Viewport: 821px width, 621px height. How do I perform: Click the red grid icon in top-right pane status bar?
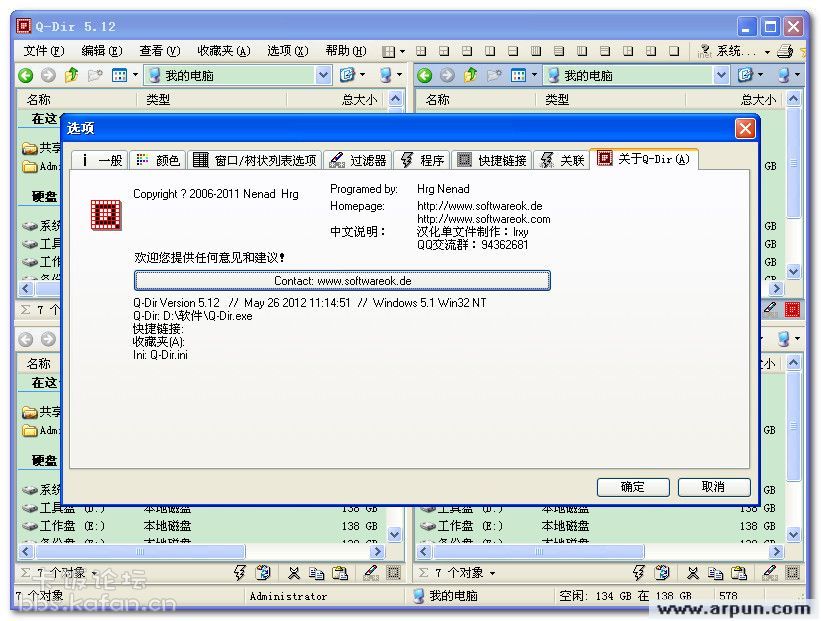[x=792, y=309]
